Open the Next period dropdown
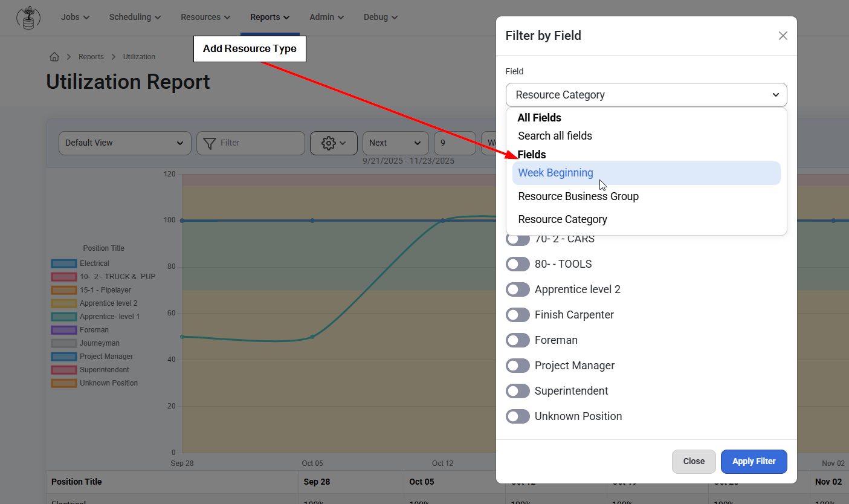Screen dimensions: 849x504 click(x=396, y=143)
